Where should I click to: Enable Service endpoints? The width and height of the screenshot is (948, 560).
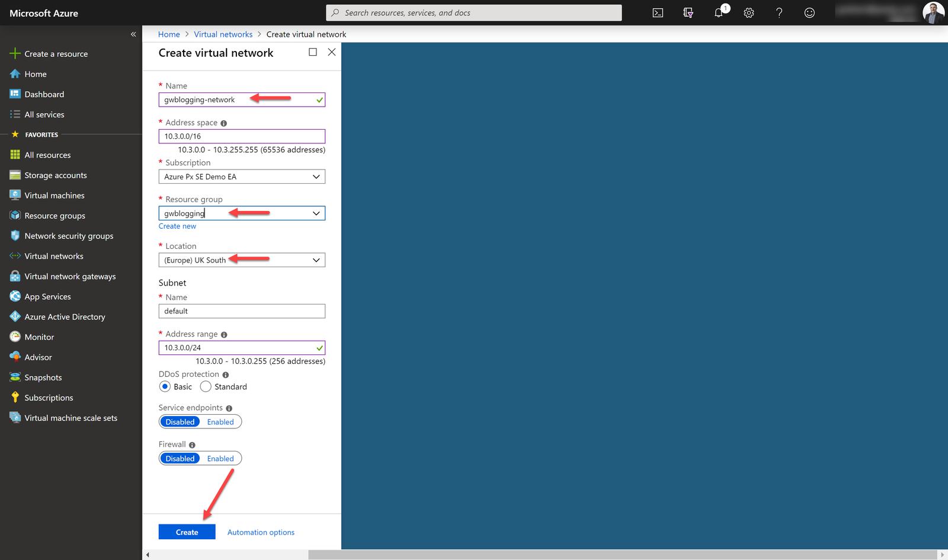[220, 421]
